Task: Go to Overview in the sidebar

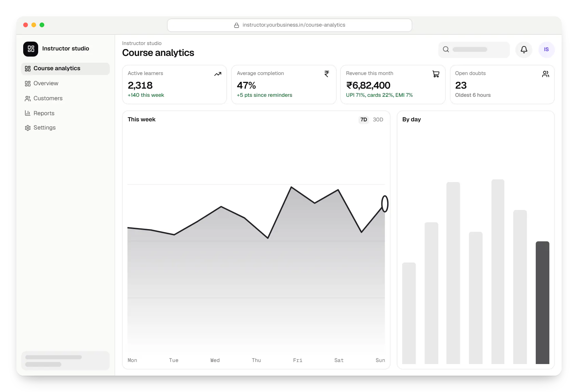Action: [65, 84]
